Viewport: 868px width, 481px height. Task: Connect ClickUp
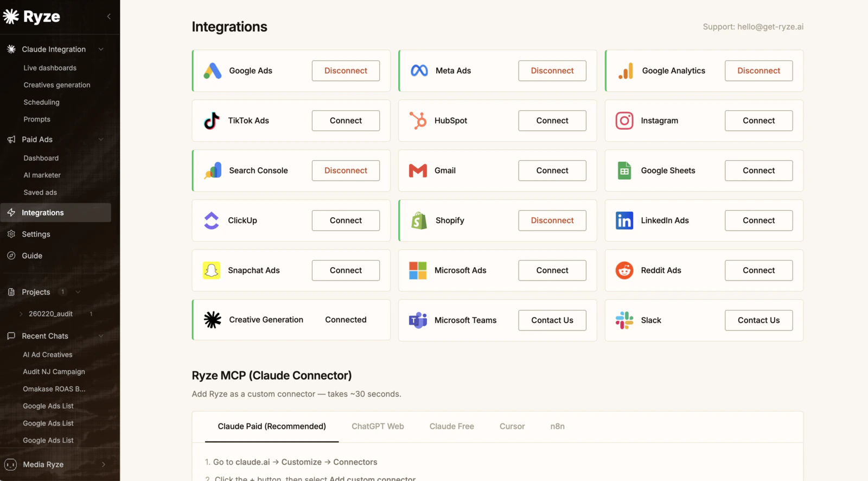pyautogui.click(x=346, y=220)
